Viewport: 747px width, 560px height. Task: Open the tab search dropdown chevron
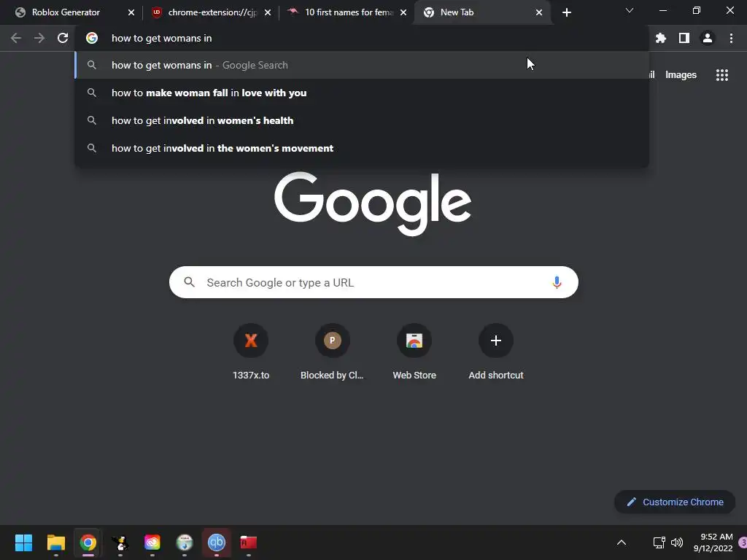pyautogui.click(x=630, y=10)
